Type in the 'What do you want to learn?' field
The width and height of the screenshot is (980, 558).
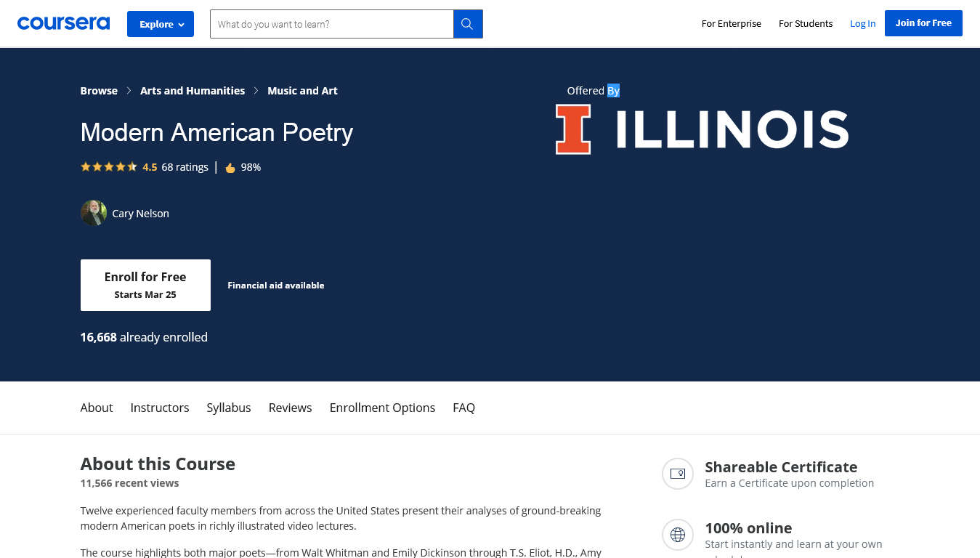pos(332,24)
